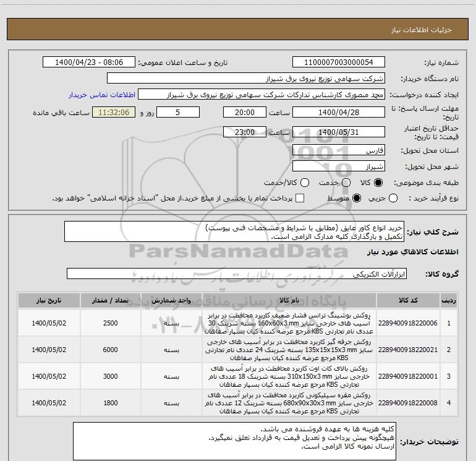Image resolution: width=476 pixels, height=461 pixels.
Task: Select the خدمت radio button
Action: pos(346,183)
